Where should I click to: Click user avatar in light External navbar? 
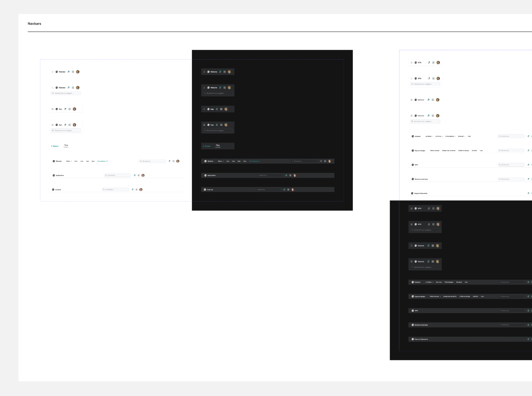[141, 190]
